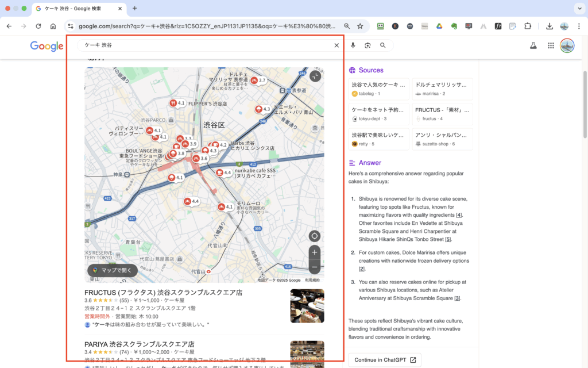Viewport: 588px width, 368px height.
Task: Open the 利用規約 map terms link
Action: tap(312, 280)
